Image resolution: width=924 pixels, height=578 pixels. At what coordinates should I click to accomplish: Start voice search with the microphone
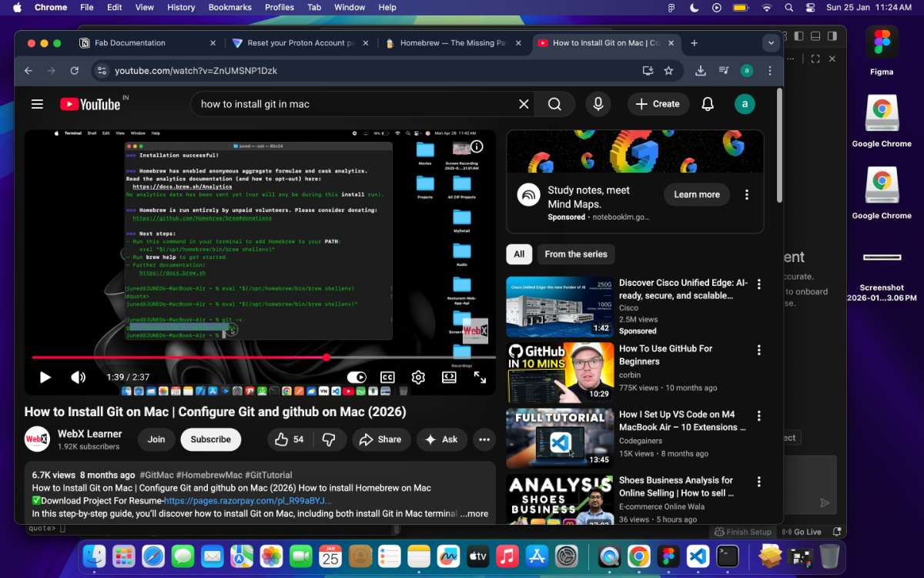(x=598, y=104)
